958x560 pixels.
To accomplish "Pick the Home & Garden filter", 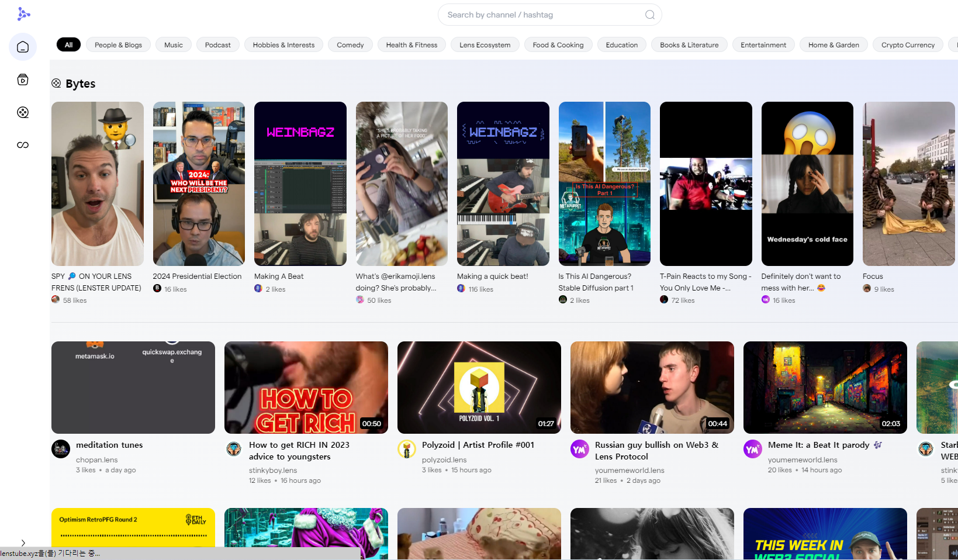I will [x=834, y=45].
